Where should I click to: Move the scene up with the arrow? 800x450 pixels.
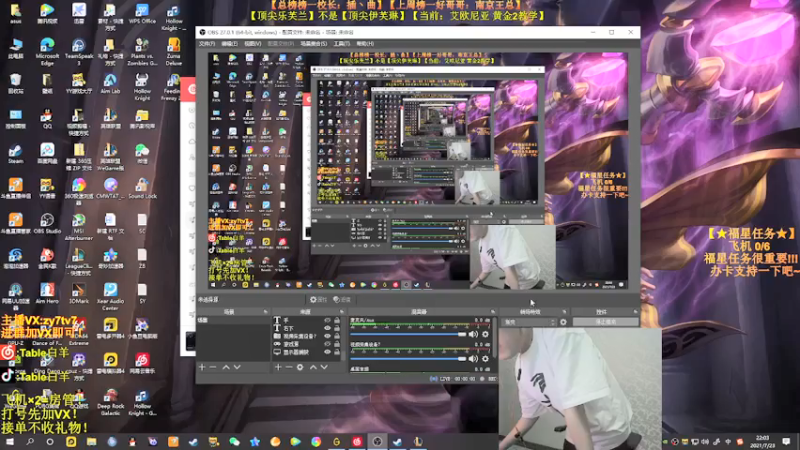(x=226, y=367)
